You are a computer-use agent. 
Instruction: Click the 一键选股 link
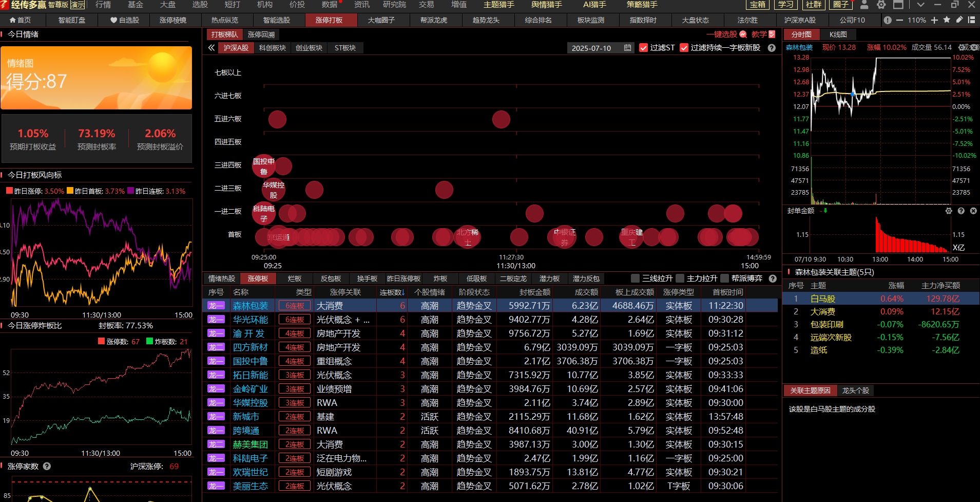tap(722, 34)
